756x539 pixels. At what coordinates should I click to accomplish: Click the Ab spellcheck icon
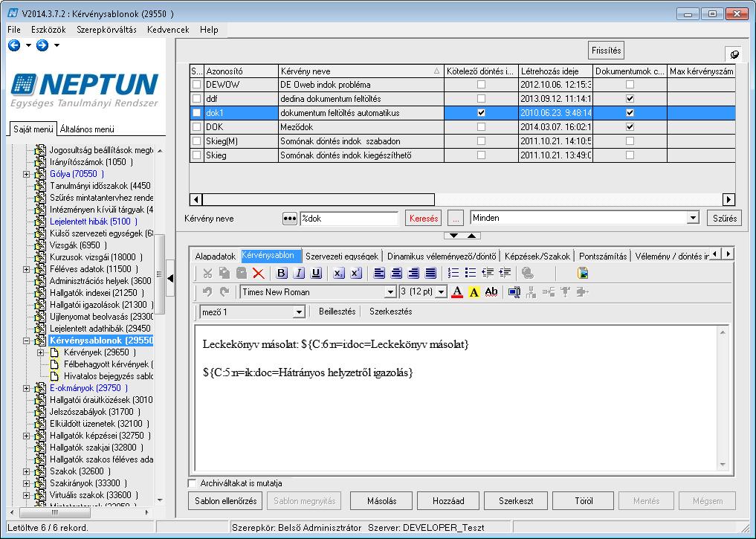(491, 291)
